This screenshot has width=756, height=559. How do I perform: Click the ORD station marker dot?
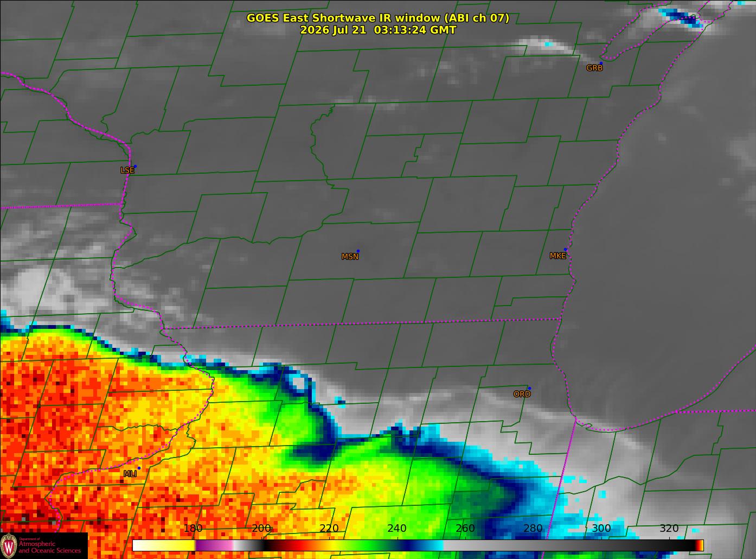point(529,389)
